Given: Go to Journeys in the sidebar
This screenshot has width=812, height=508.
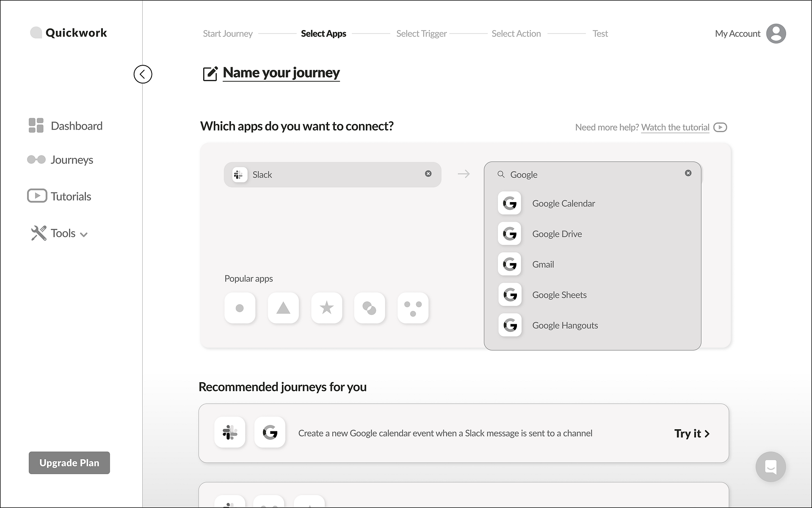Looking at the screenshot, I should (x=60, y=160).
